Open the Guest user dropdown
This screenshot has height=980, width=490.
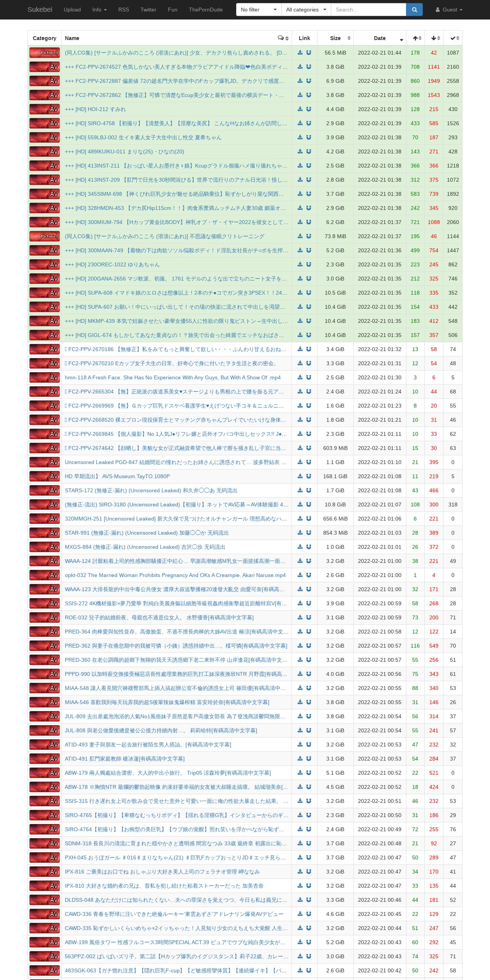pos(449,10)
